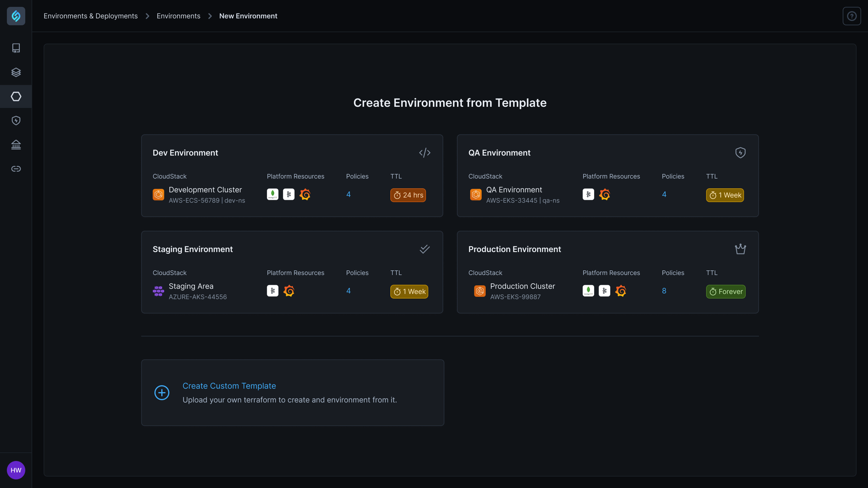Click the code icon on Dev Environment card
The width and height of the screenshot is (868, 488).
(425, 153)
